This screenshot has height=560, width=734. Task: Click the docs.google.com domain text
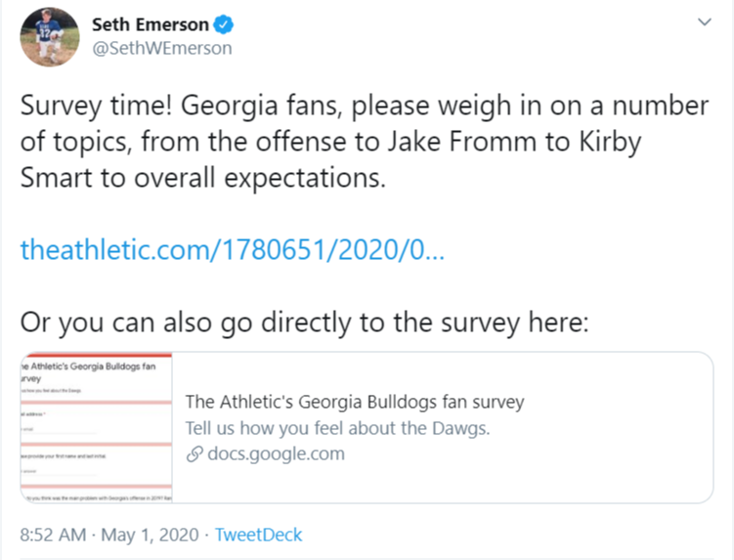tap(276, 454)
